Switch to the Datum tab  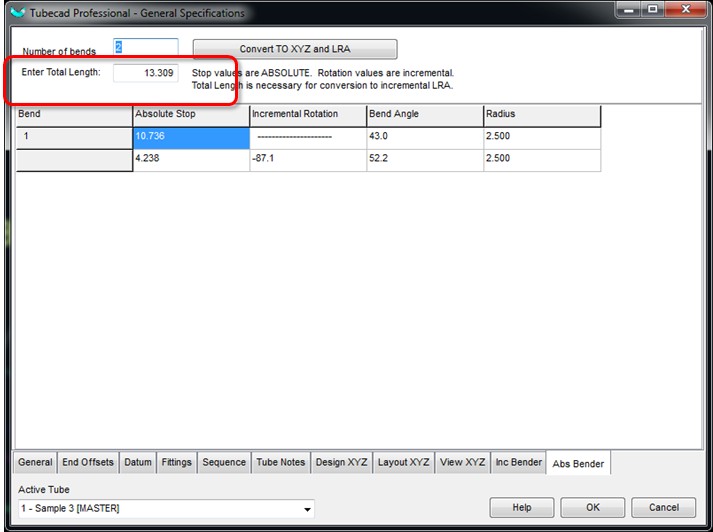click(138, 462)
